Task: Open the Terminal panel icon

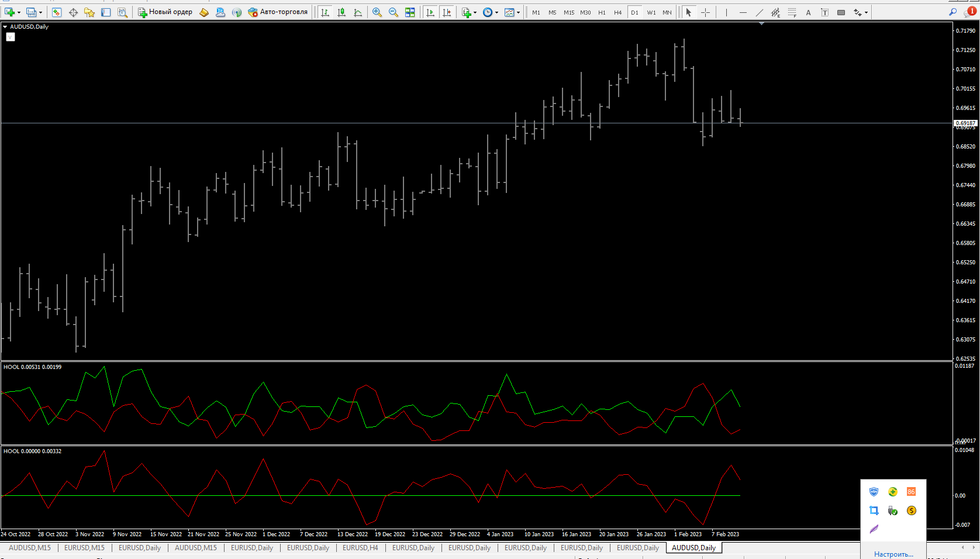Action: [x=106, y=12]
